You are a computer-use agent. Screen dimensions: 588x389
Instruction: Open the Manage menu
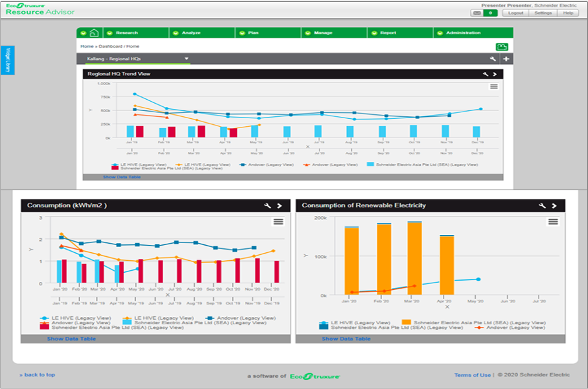334,33
